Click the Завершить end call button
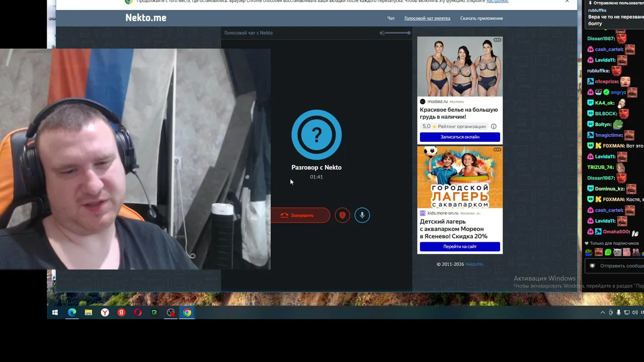Viewport: 644px width, 362px height. click(x=300, y=215)
